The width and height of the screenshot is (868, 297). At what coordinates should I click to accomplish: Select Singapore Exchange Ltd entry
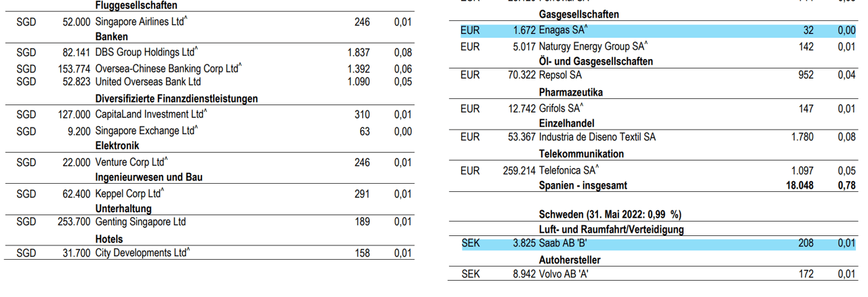click(x=147, y=132)
